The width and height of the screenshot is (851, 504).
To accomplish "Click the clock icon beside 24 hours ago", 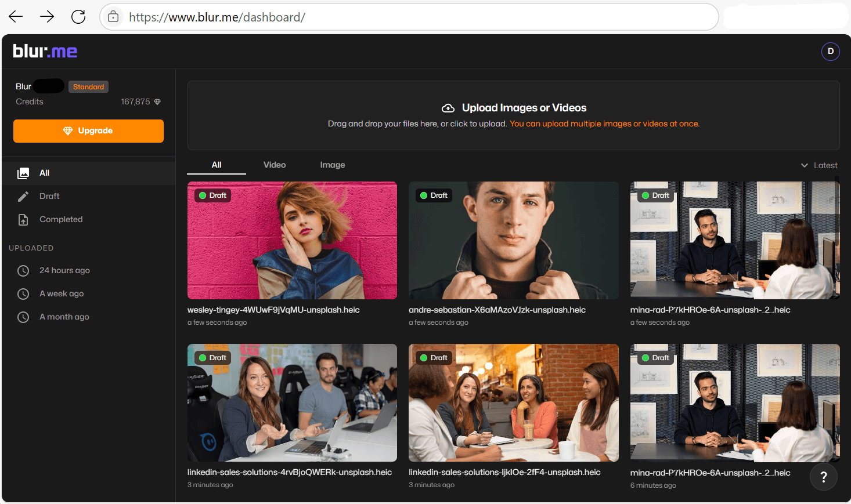I will (23, 270).
